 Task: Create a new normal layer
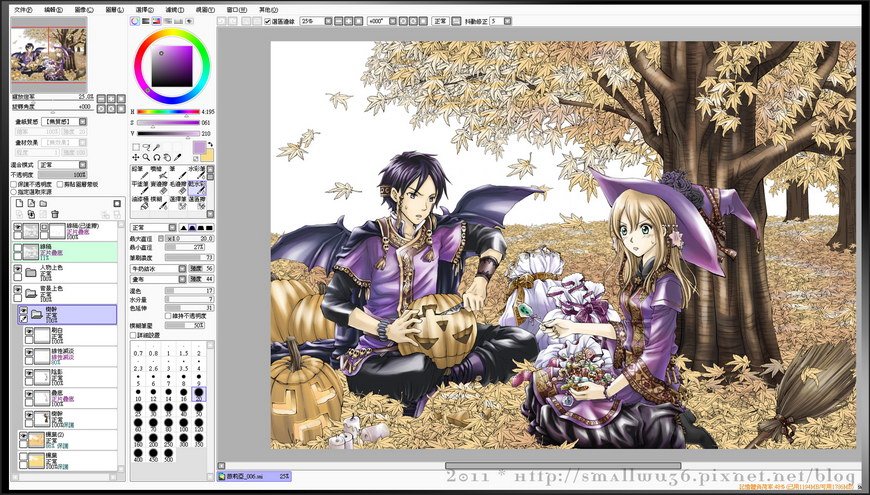pyautogui.click(x=20, y=204)
